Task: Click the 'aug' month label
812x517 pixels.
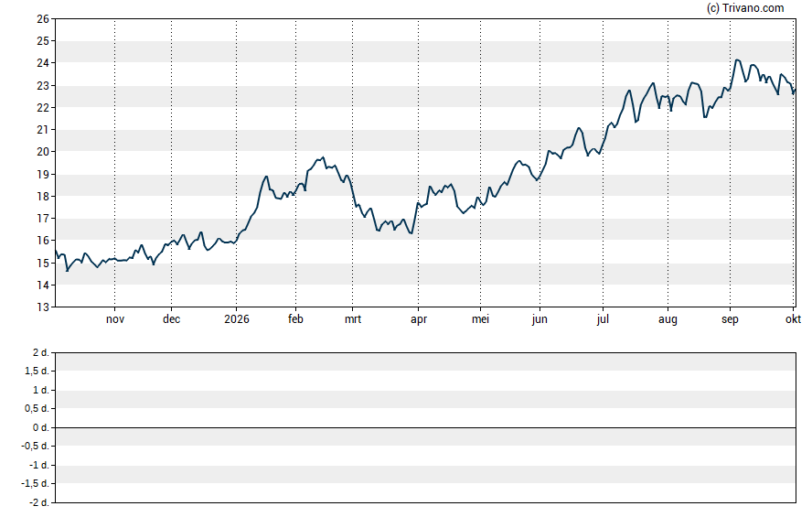Action: 668,319
